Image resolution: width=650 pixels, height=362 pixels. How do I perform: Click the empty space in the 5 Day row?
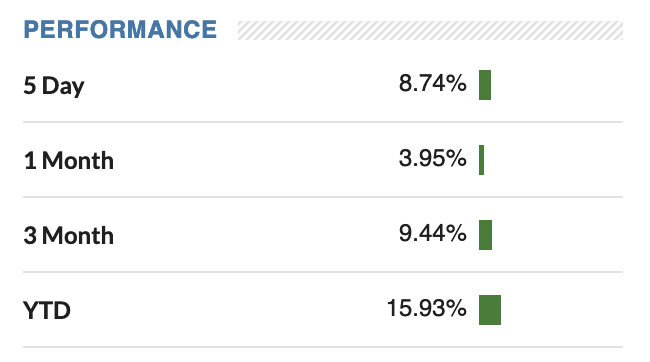[240, 85]
